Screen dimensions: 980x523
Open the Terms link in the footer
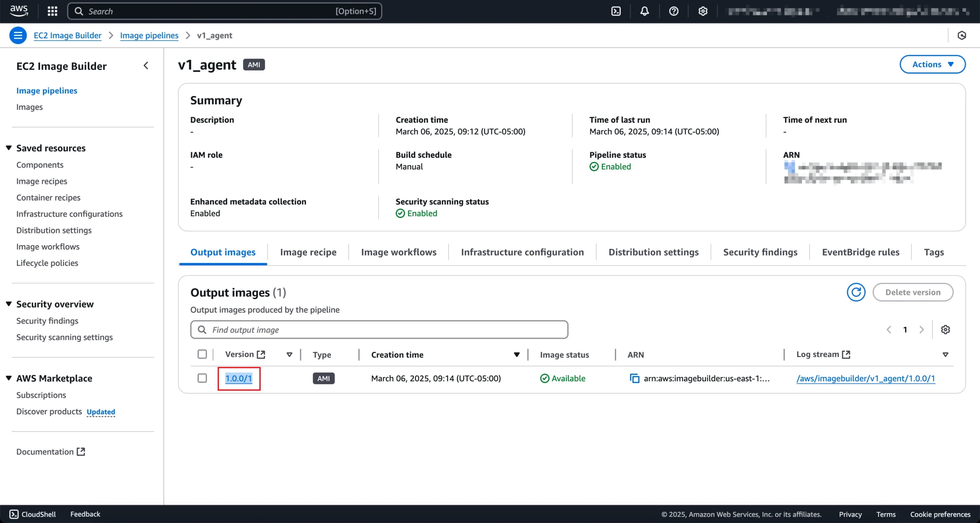886,514
